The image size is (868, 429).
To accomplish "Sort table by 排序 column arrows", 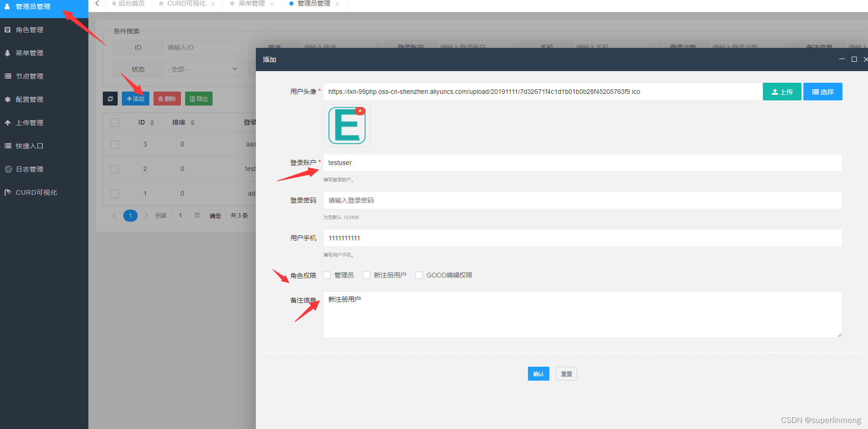I will (193, 123).
